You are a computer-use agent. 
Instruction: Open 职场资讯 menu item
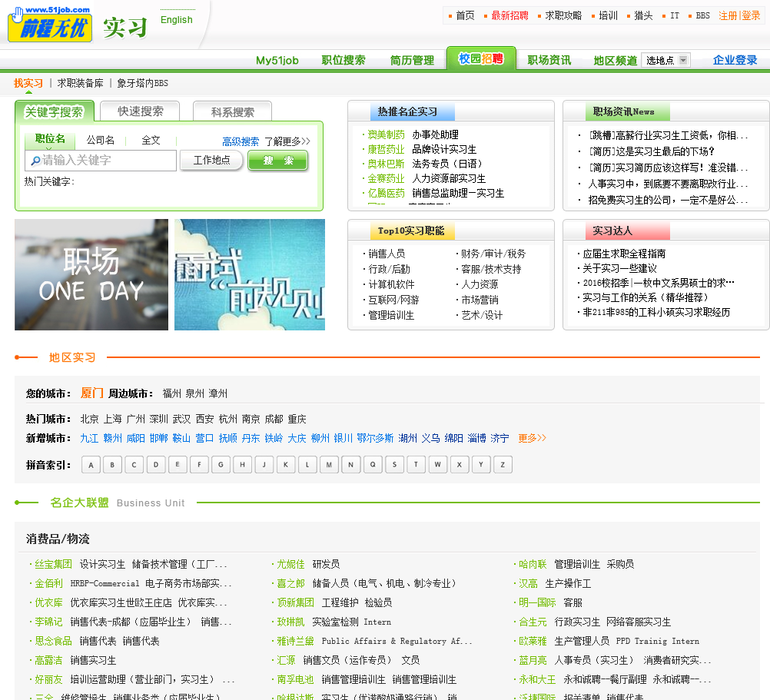[x=549, y=61]
